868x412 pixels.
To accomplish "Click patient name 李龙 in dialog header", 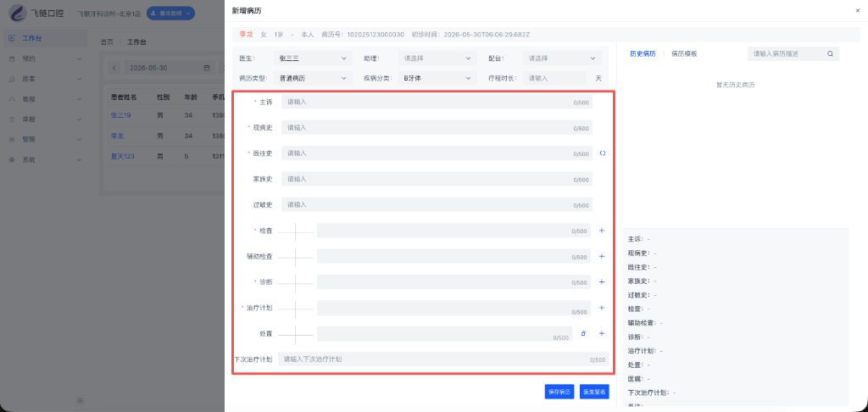I will point(246,34).
